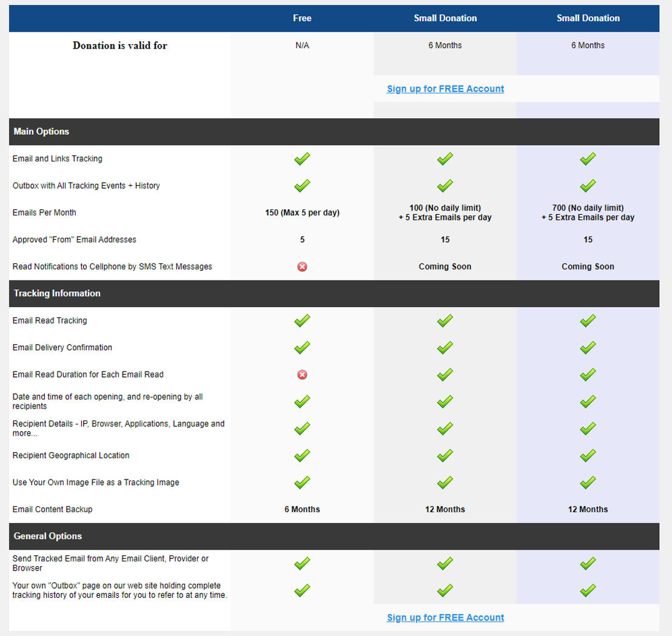
Task: Click the "100 (No daily limit)" emails value
Action: point(445,208)
